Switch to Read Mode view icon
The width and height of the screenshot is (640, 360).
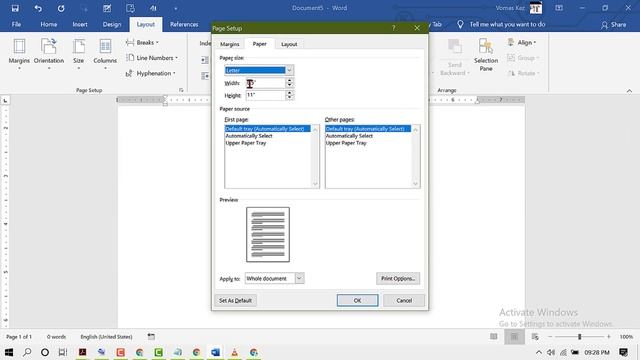493,337
